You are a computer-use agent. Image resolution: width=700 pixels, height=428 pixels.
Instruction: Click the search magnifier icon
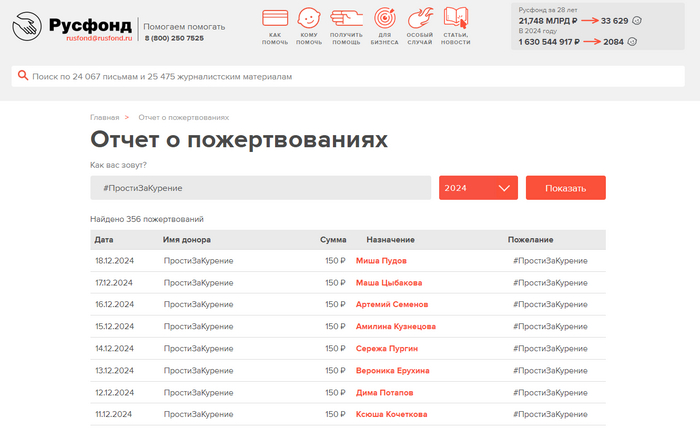pos(21,76)
